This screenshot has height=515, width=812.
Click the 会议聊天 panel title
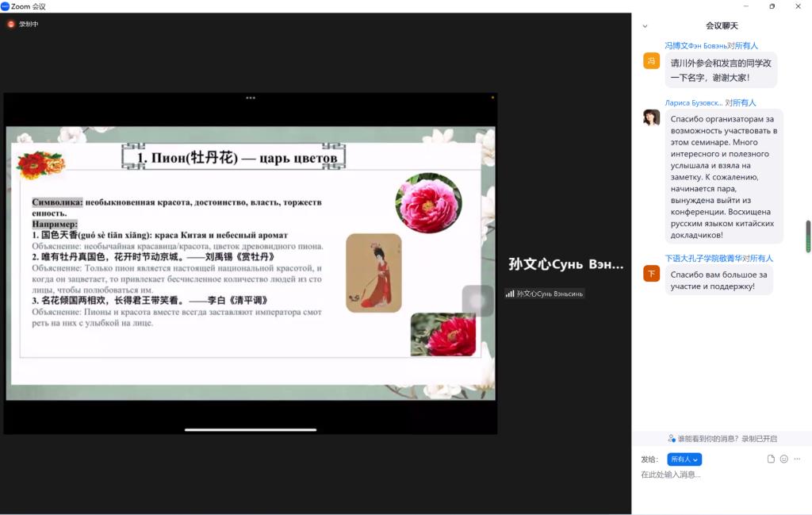coord(722,26)
